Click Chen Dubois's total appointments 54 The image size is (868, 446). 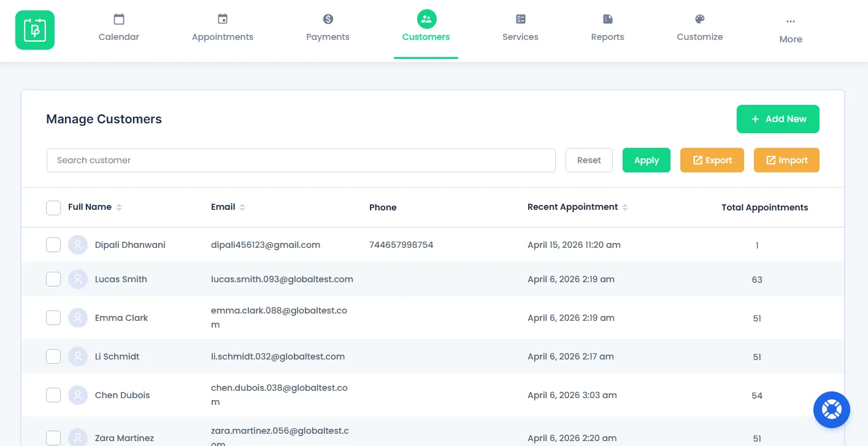click(x=757, y=396)
